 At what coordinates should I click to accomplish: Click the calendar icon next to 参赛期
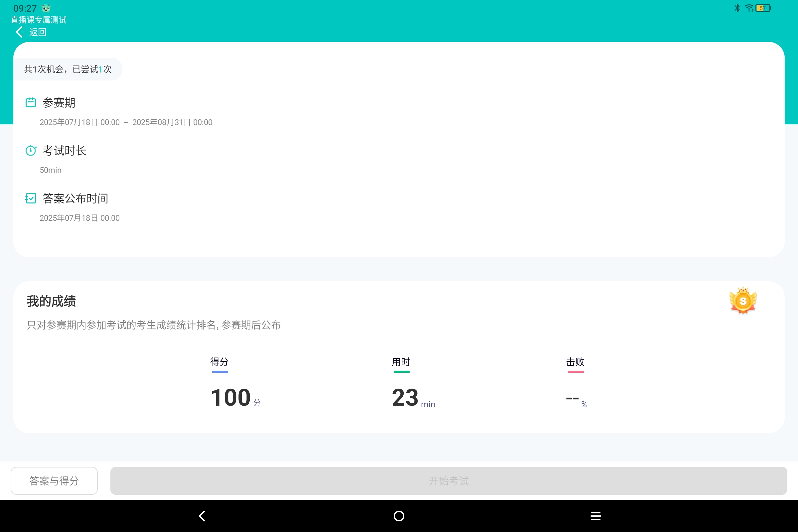coord(31,102)
